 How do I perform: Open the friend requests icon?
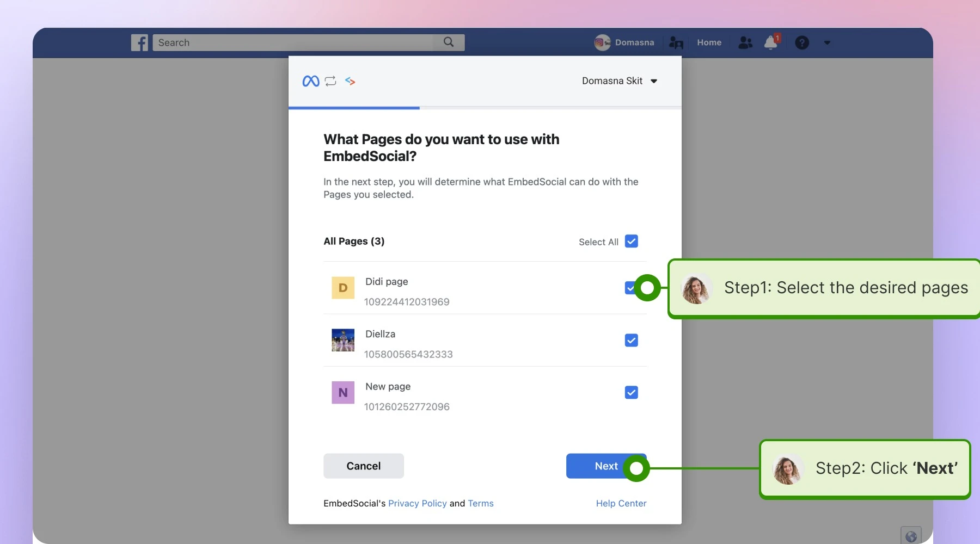pyautogui.click(x=745, y=42)
